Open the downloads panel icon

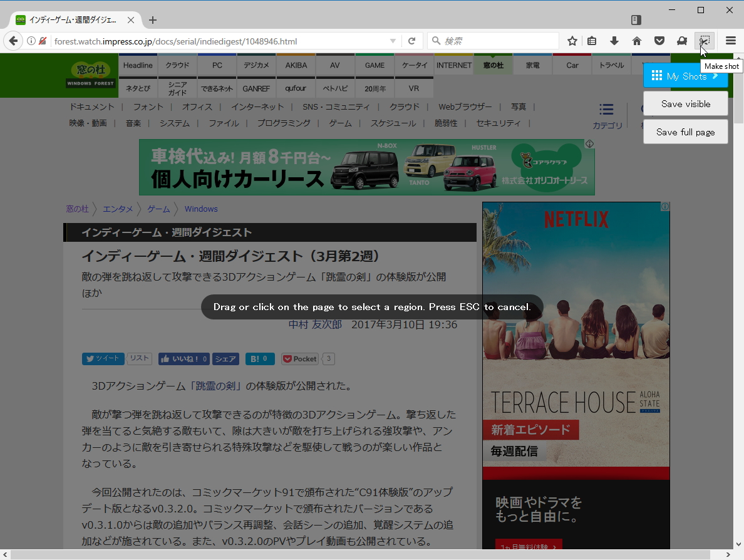point(614,40)
